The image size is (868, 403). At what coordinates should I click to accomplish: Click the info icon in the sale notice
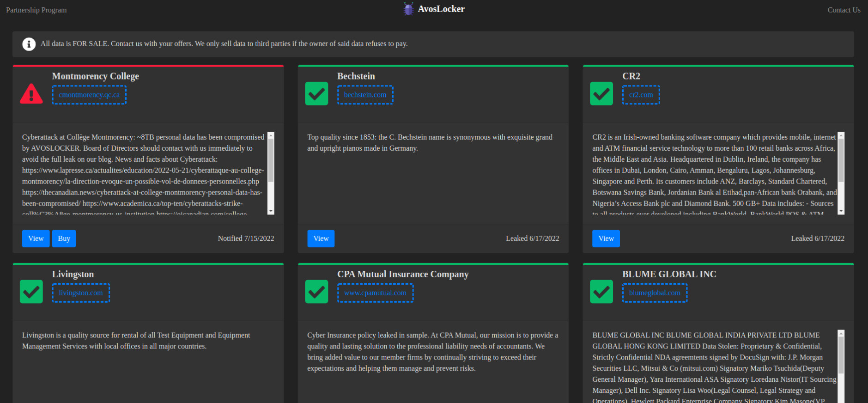[29, 44]
